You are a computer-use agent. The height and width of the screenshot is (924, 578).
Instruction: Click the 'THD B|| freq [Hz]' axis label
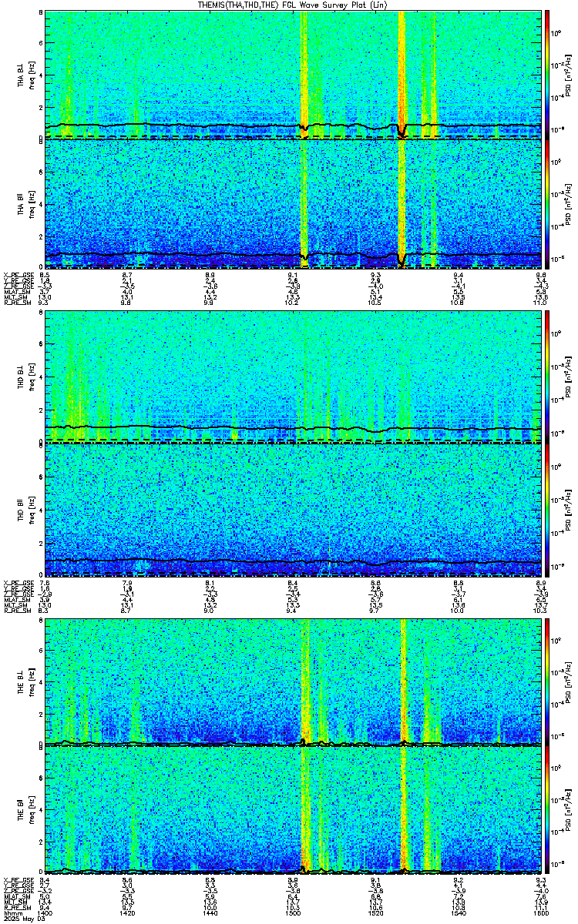(x=25, y=509)
